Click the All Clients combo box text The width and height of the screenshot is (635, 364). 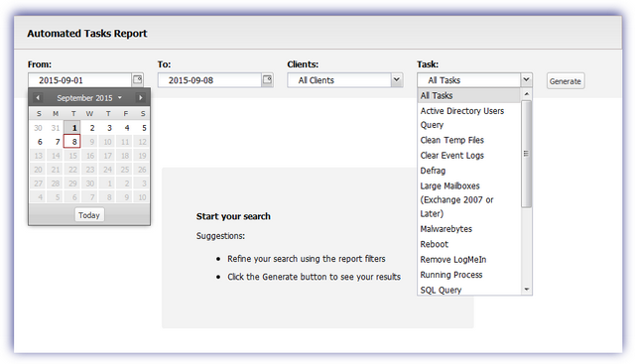coord(317,80)
